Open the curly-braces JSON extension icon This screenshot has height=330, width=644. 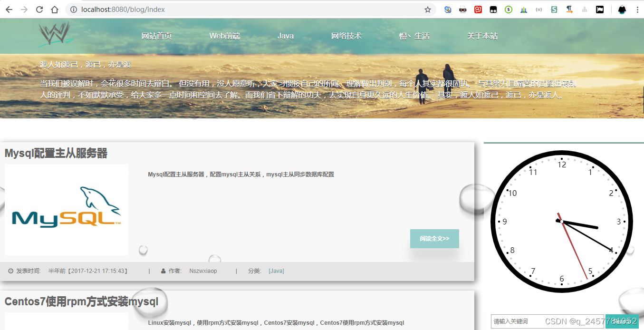coord(539,10)
